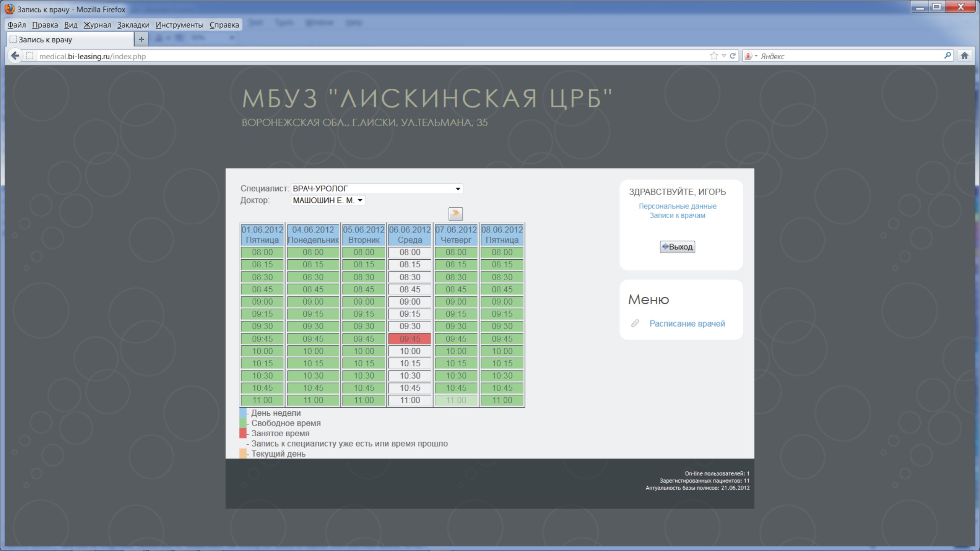This screenshot has width=980, height=551.
Task: Click the 06.06.2012 Среда column header
Action: pyautogui.click(x=410, y=235)
